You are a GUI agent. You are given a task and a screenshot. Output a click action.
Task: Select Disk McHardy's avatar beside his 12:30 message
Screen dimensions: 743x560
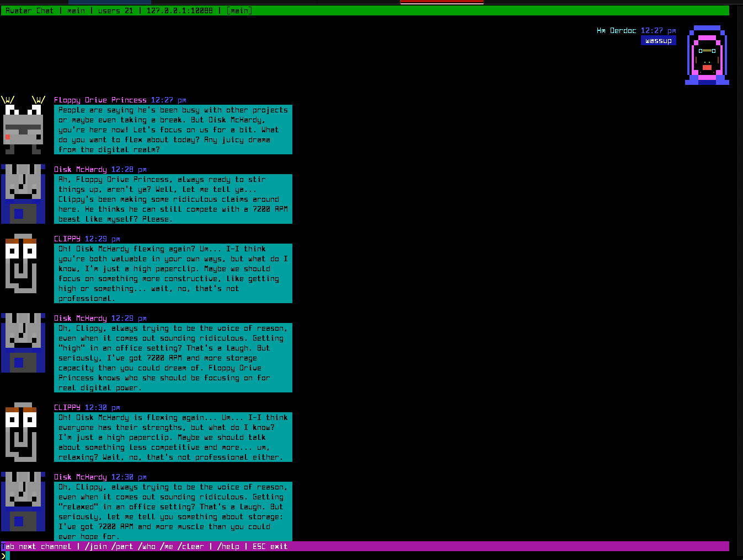(23, 502)
